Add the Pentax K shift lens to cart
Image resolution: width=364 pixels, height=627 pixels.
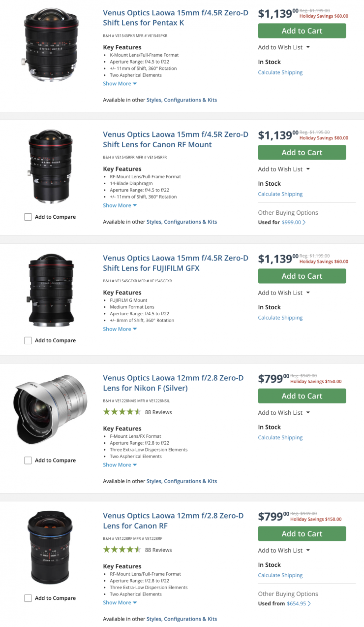point(302,31)
